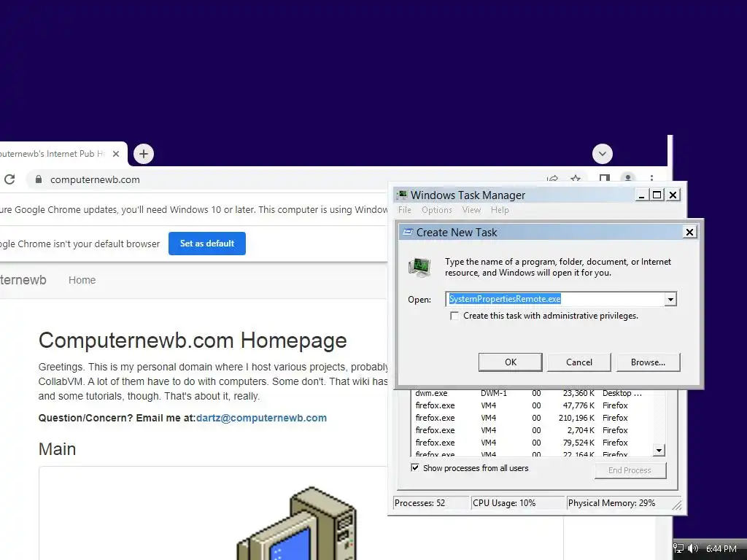
Task: Click Task Manager title bar icon
Action: click(x=403, y=195)
